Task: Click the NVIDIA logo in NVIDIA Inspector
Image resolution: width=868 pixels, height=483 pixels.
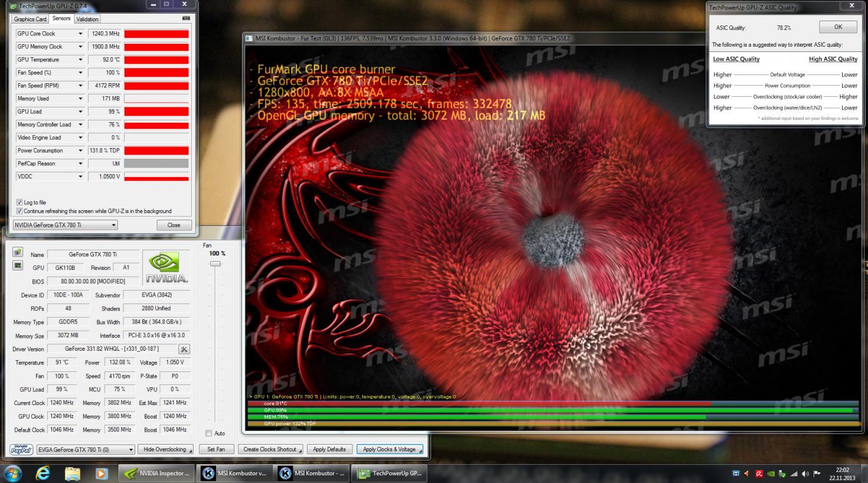Action: tap(167, 268)
